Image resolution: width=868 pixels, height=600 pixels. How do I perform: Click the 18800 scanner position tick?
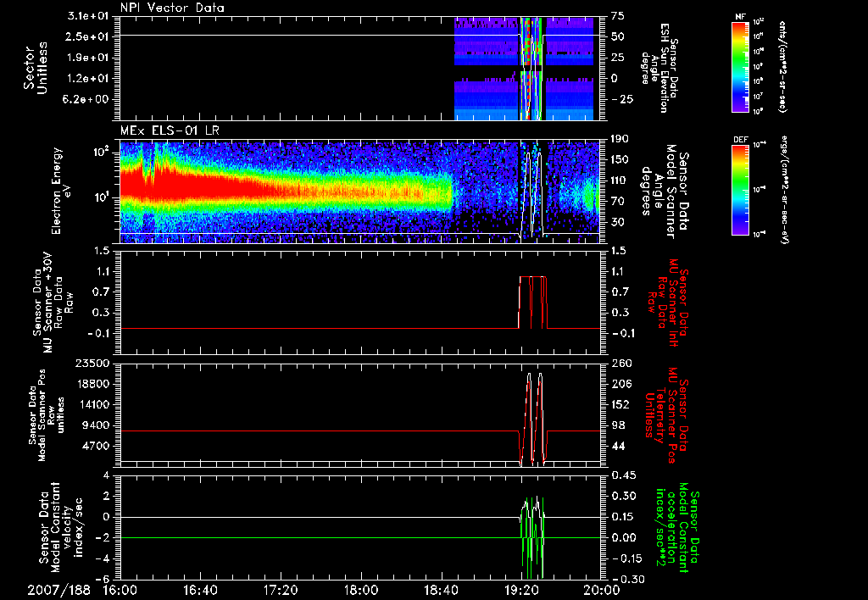click(x=93, y=384)
